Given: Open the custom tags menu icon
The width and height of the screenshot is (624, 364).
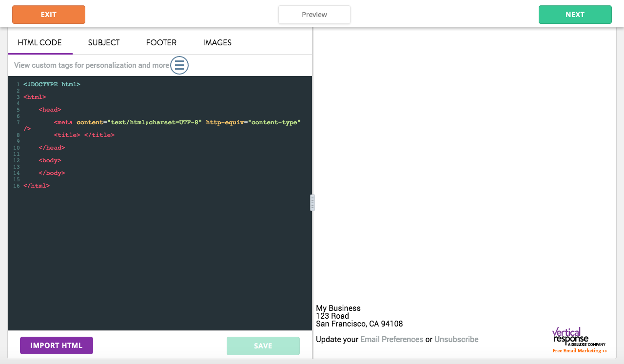Looking at the screenshot, I should (x=179, y=65).
